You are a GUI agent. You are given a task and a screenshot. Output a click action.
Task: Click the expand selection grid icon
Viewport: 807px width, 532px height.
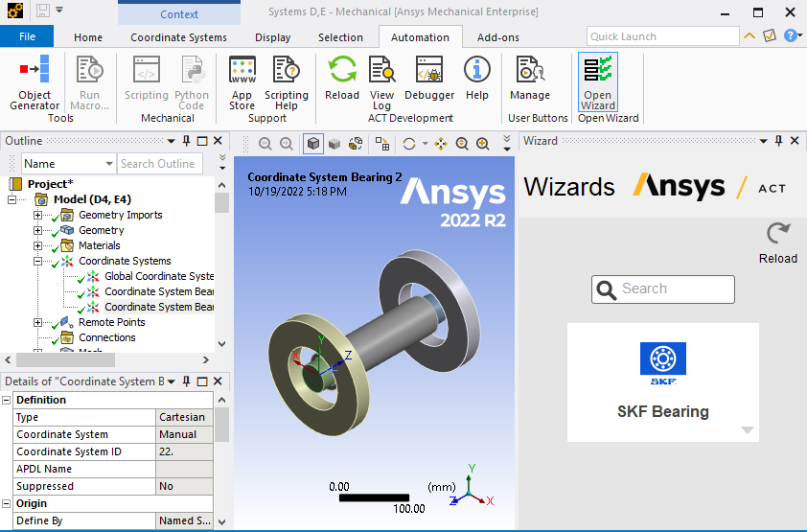(x=381, y=144)
